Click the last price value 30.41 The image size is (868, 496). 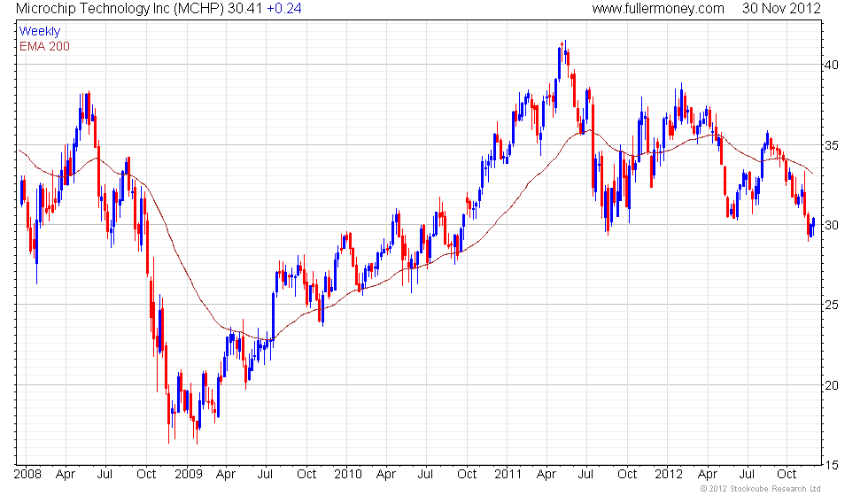click(244, 8)
